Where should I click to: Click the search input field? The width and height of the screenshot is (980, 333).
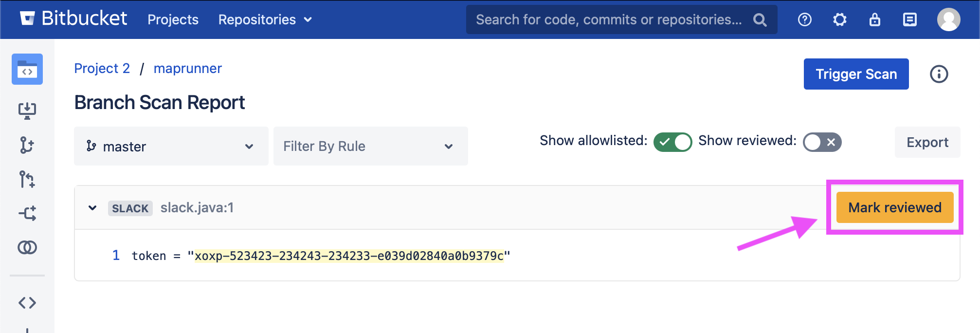click(608, 19)
